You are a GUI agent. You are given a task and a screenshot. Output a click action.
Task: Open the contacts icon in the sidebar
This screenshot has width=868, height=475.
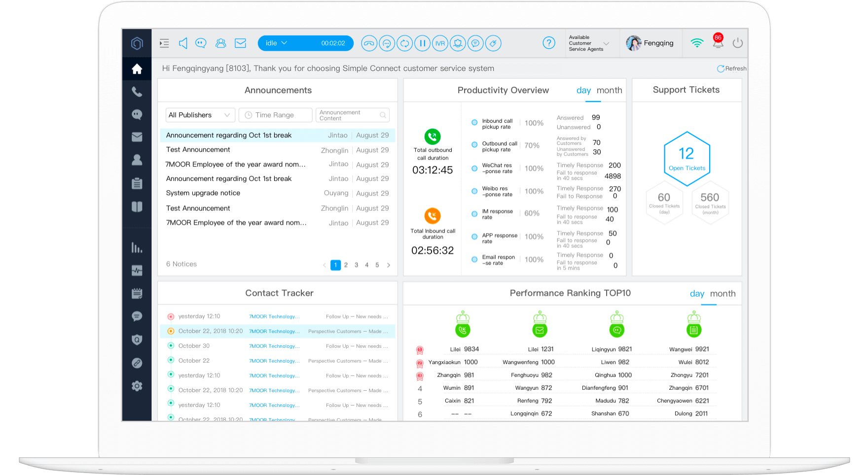tap(137, 159)
